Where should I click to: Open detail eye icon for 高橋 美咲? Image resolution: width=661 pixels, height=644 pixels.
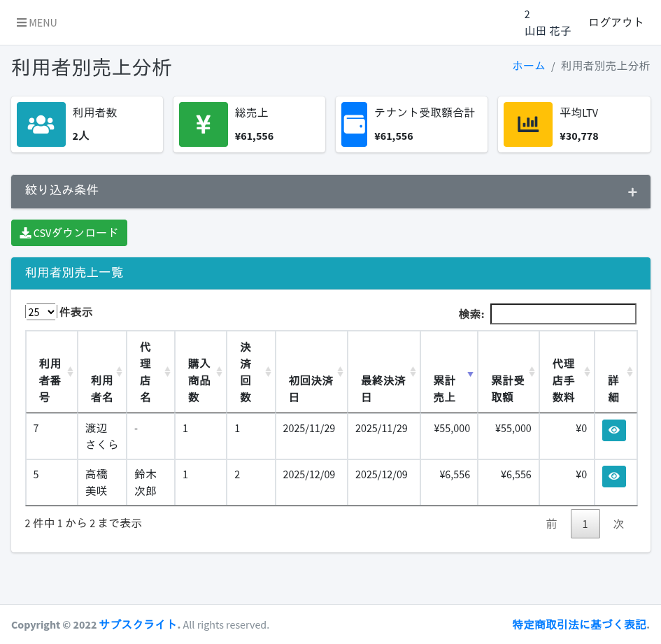tap(613, 476)
